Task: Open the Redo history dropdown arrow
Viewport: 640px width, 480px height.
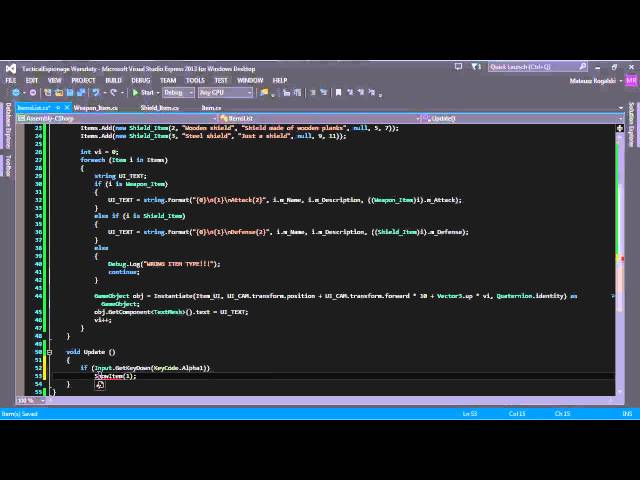Action: coord(122,93)
